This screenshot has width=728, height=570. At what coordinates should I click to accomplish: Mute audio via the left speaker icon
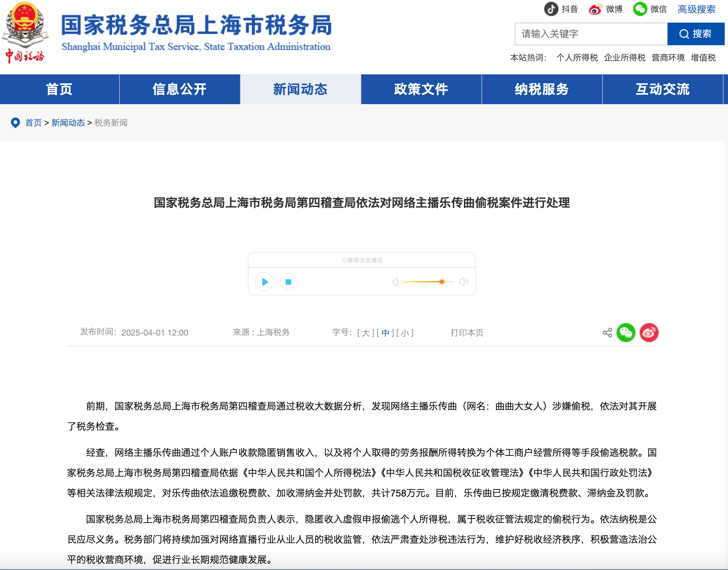click(x=395, y=281)
